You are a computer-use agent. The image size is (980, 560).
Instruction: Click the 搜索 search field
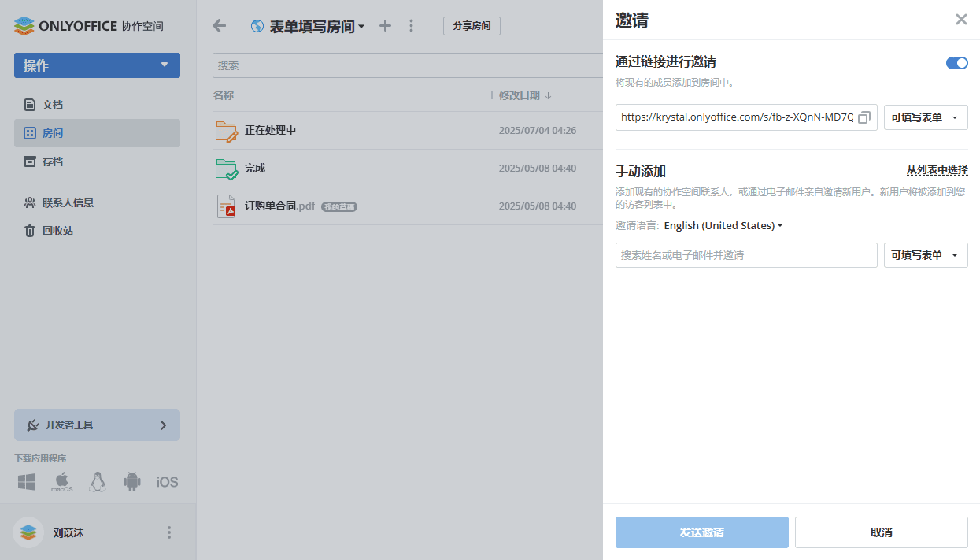[x=408, y=65]
